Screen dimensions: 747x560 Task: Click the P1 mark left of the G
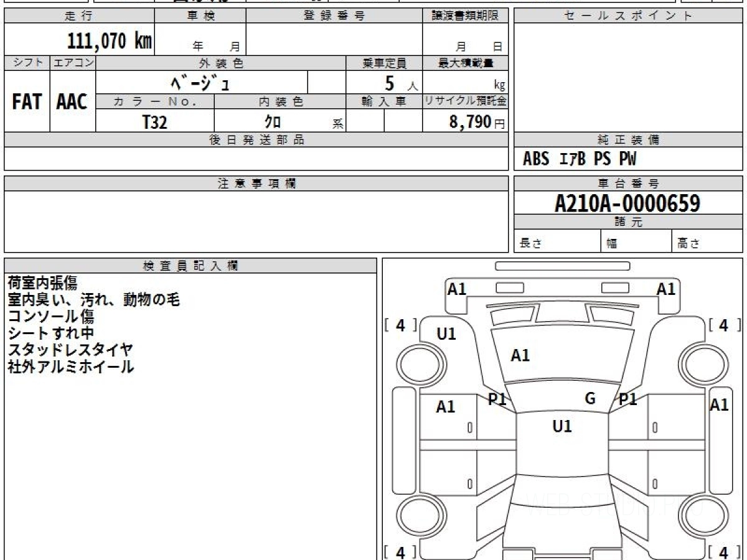497,400
